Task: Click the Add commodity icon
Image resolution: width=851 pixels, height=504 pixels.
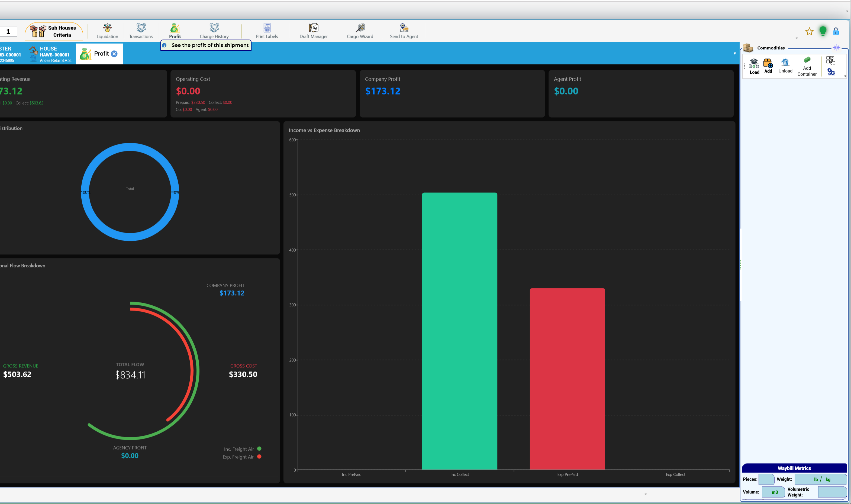Action: (x=768, y=66)
